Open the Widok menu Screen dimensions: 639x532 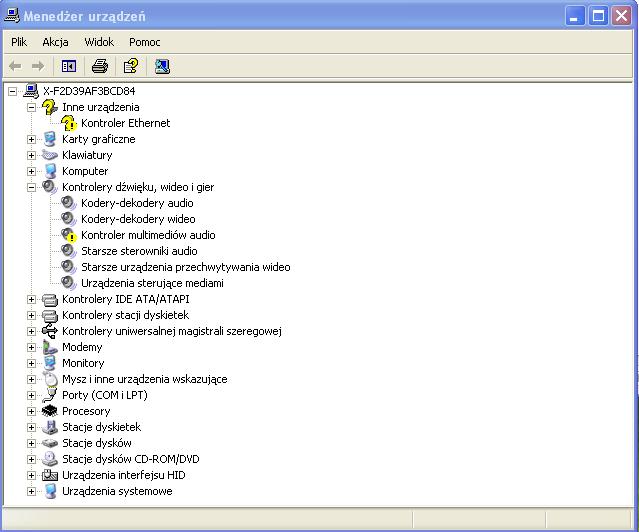click(x=99, y=42)
